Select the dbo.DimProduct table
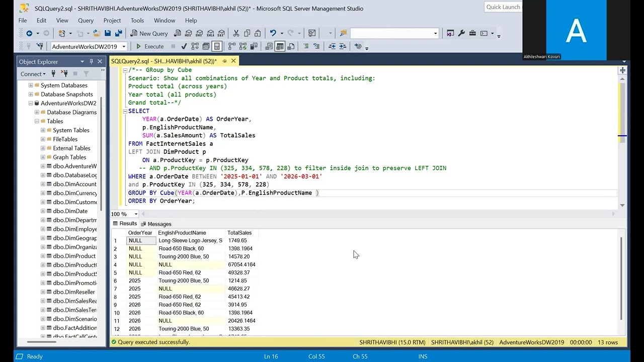644x362 pixels. point(74,256)
